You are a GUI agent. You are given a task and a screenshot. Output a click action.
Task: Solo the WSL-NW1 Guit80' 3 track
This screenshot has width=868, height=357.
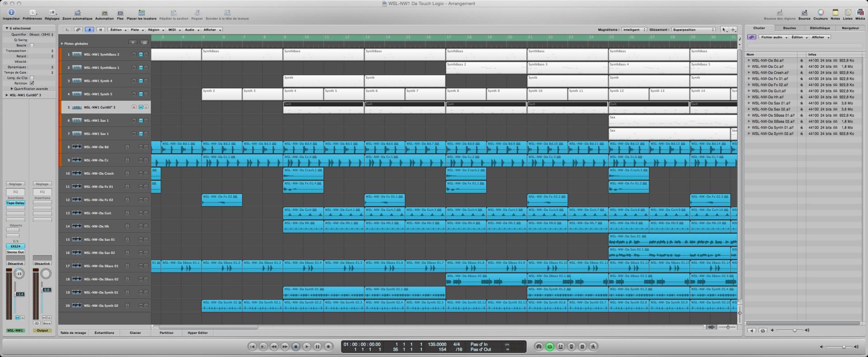pyautogui.click(x=146, y=107)
